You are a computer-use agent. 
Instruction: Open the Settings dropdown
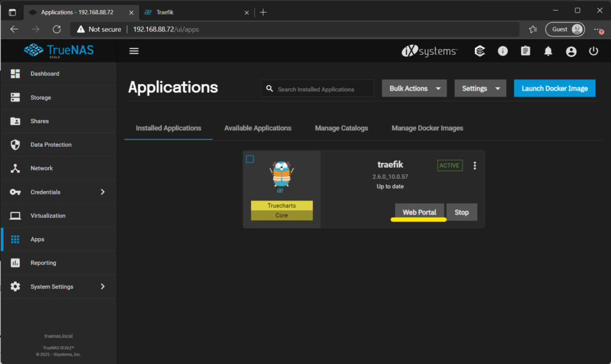pyautogui.click(x=480, y=88)
